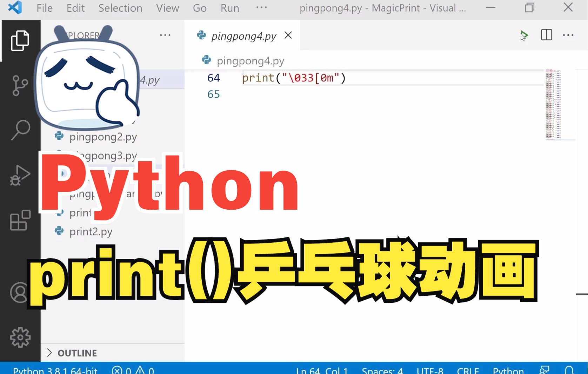Open file pingpong2.py from Explorer
Image resolution: width=588 pixels, height=374 pixels.
(102, 137)
